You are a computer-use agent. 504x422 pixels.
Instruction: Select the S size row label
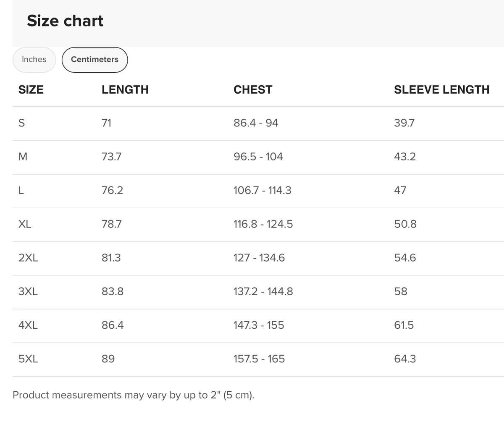pyautogui.click(x=21, y=123)
